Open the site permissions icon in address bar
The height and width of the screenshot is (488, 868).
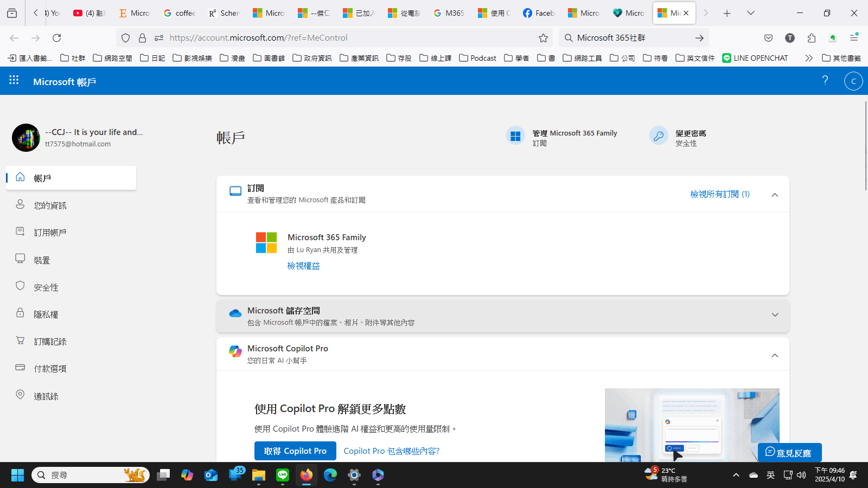point(159,38)
